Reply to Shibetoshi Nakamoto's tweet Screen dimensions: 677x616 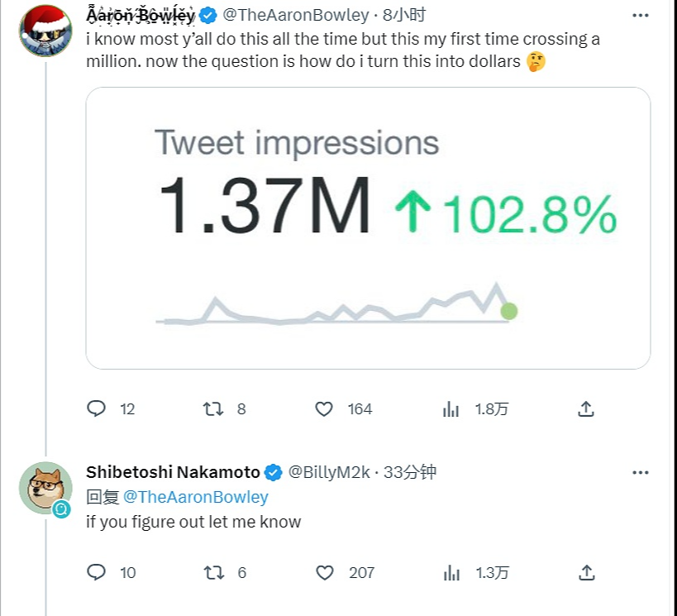coord(97,572)
